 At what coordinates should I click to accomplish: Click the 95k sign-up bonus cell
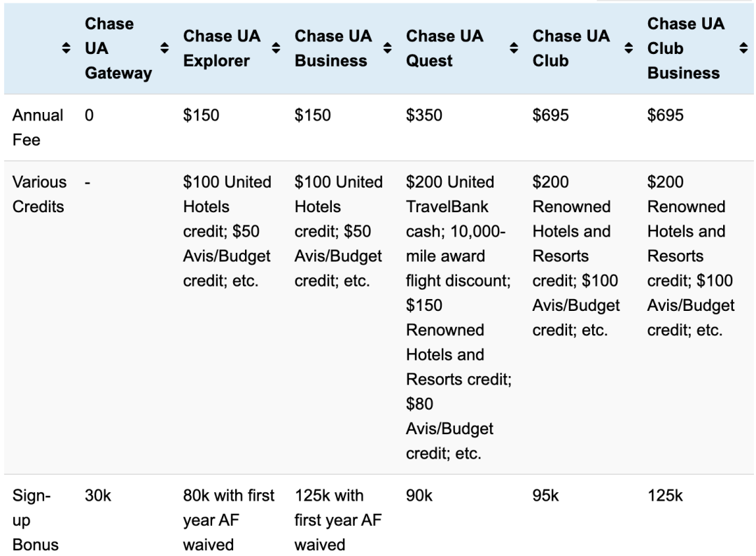(x=545, y=495)
